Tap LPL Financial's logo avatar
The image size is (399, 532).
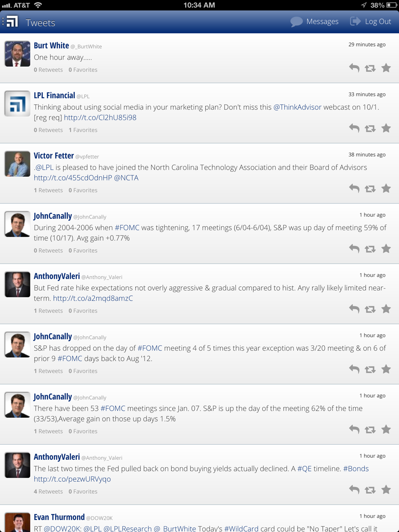[18, 104]
